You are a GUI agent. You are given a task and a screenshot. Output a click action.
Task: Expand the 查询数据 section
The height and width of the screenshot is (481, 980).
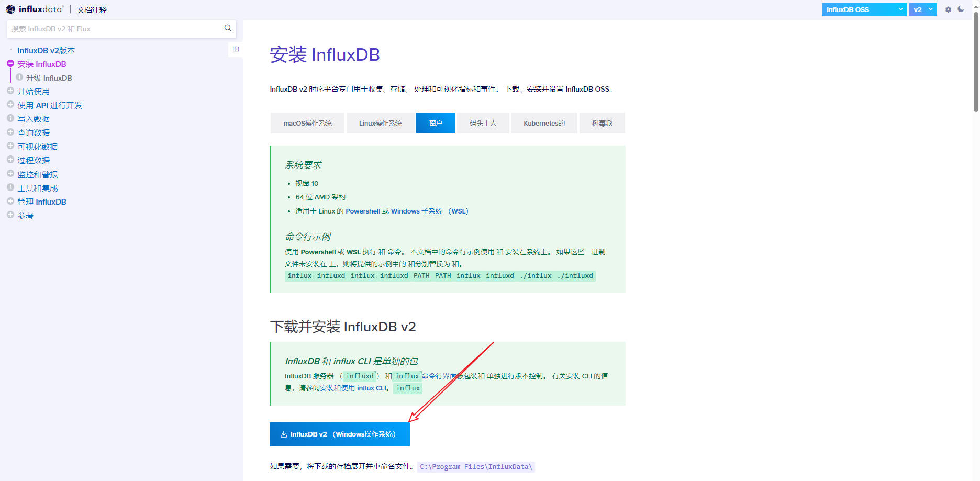coord(10,132)
